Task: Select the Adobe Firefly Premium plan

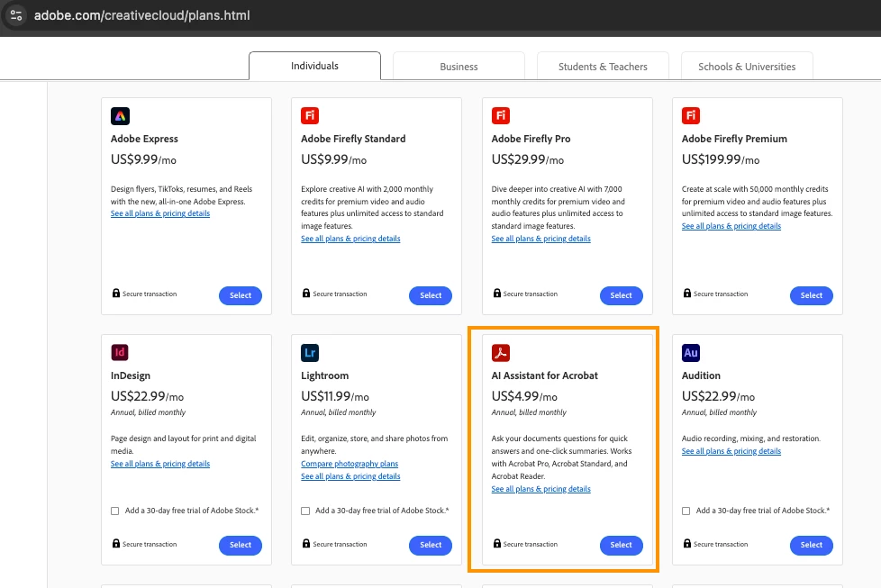Action: tap(812, 295)
